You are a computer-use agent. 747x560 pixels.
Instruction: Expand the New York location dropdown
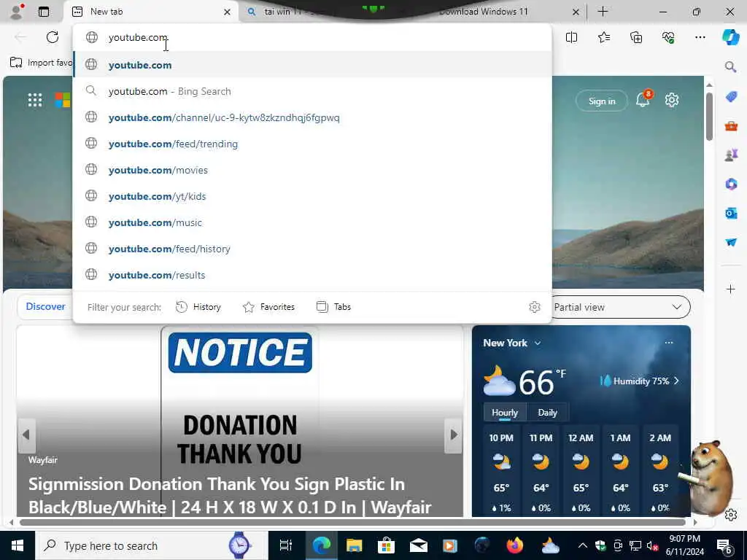click(x=538, y=343)
